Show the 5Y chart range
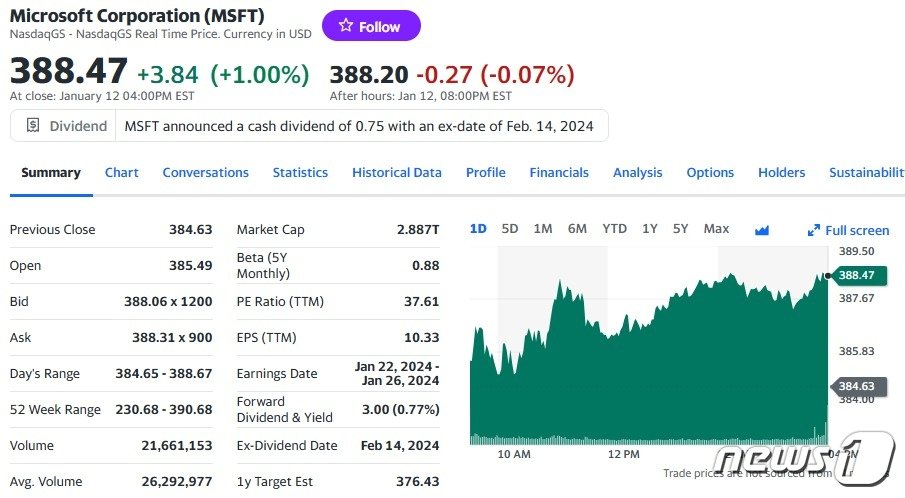This screenshot has height=498, width=905. click(x=681, y=229)
